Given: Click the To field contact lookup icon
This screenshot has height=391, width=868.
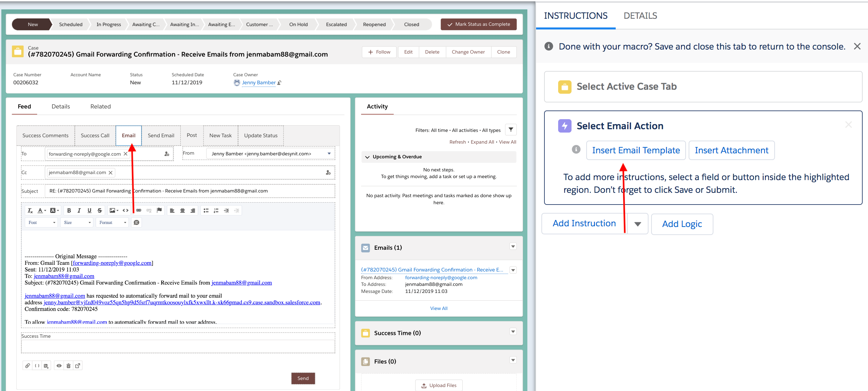Looking at the screenshot, I should (x=167, y=154).
